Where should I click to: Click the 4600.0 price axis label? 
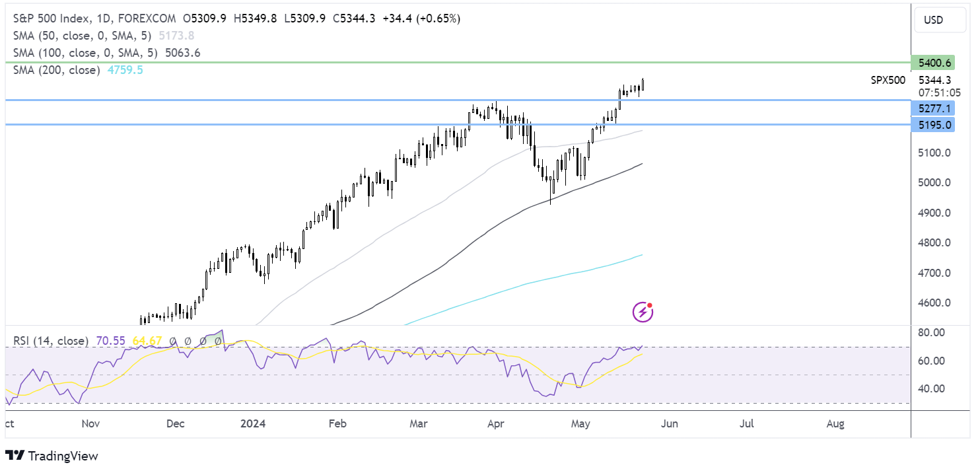pos(934,303)
